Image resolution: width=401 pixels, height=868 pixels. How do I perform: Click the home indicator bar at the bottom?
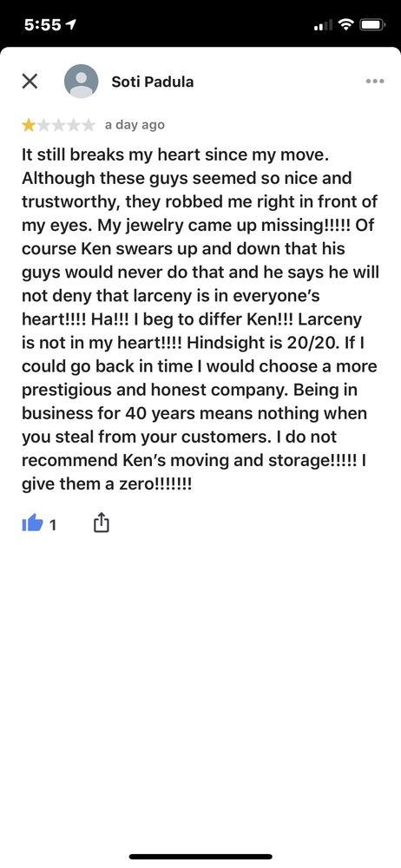click(200, 857)
